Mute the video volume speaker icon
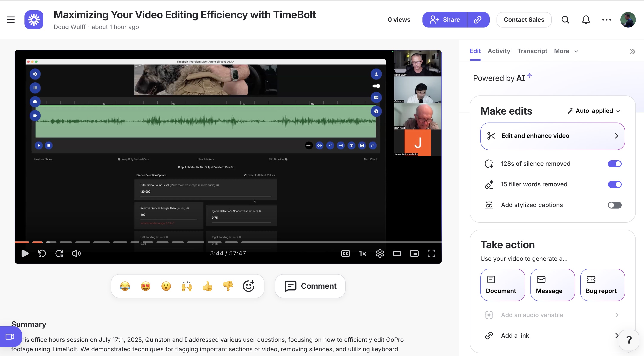644x356 pixels. click(76, 253)
